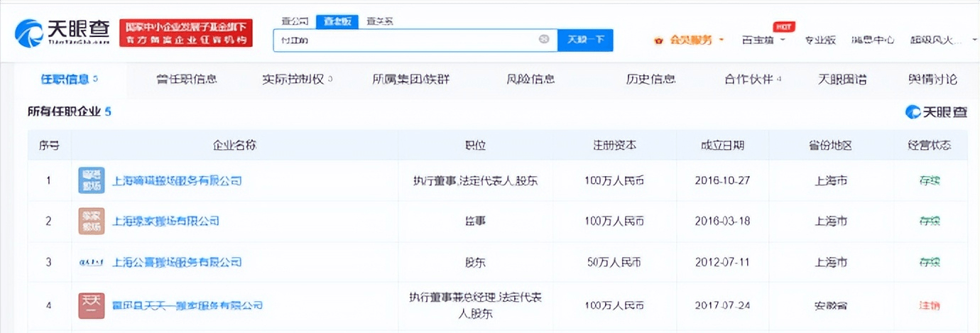The width and height of the screenshot is (980, 333).
Task: Click the 成立日期 column header
Action: [722, 145]
